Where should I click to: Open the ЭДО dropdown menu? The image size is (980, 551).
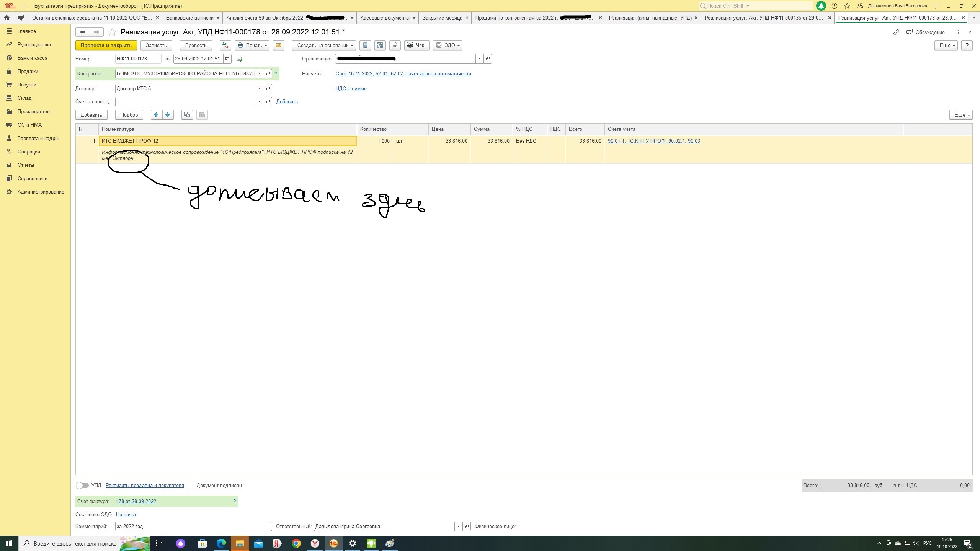(x=448, y=45)
